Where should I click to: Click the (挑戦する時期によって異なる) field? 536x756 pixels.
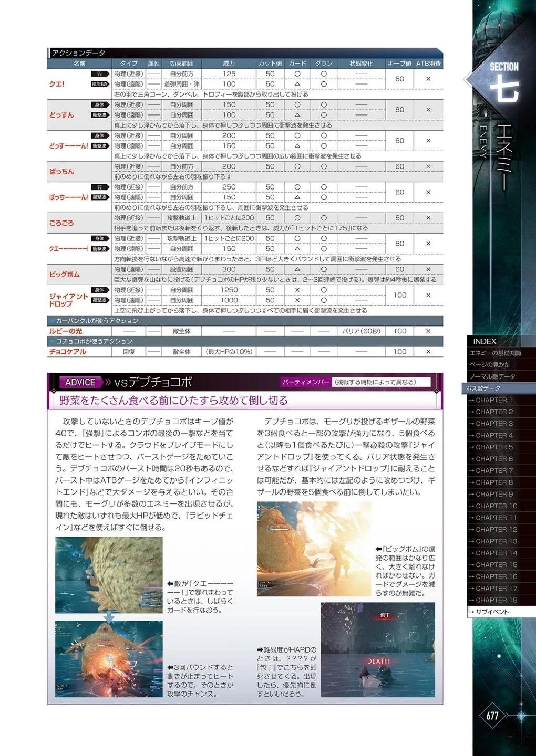(x=381, y=382)
